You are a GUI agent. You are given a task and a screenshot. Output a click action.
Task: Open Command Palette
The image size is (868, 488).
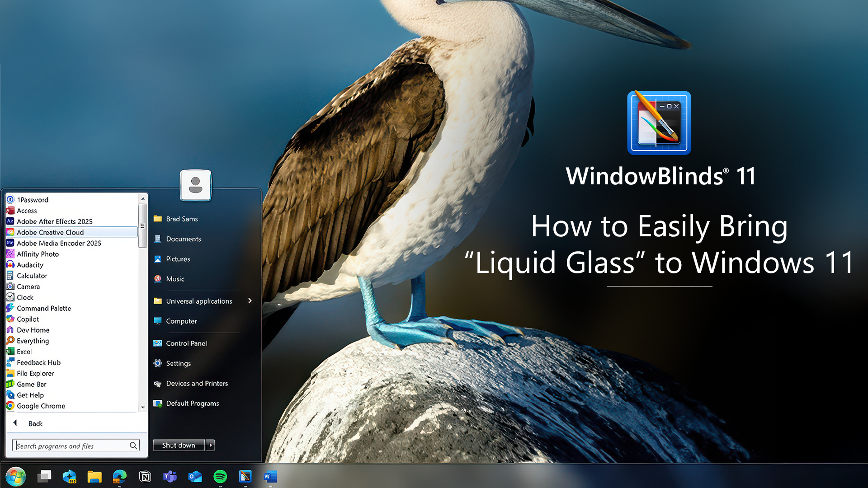(x=72, y=308)
